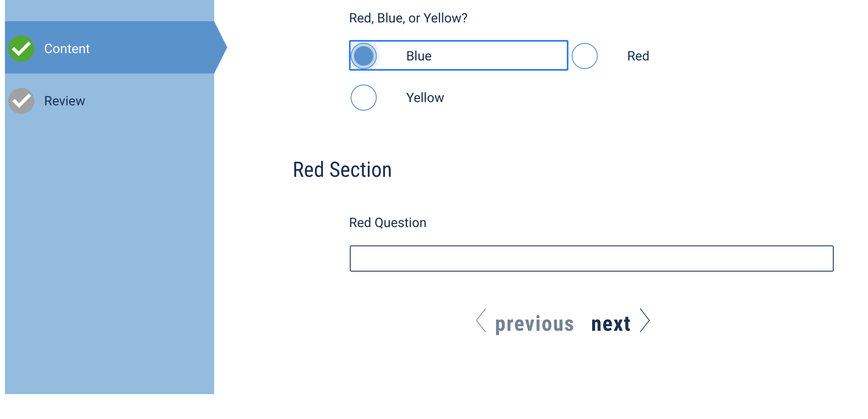Click the green checkmark icon beside Content
This screenshot has height=419, width=868.
(x=21, y=49)
